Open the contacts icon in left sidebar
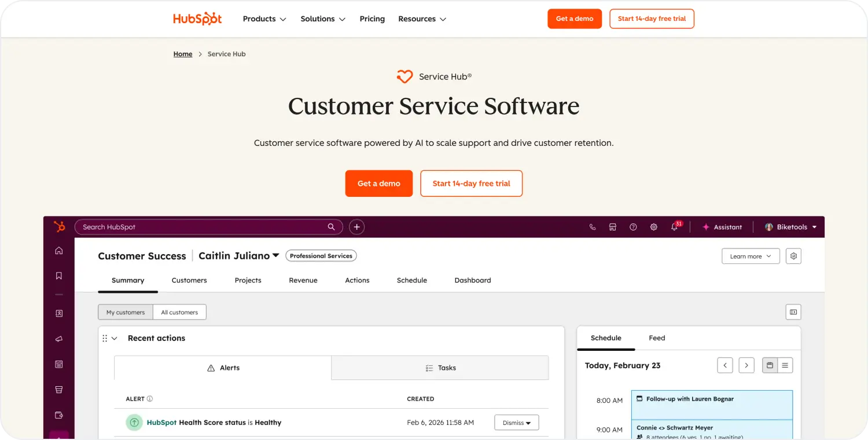868x440 pixels. pyautogui.click(x=59, y=313)
